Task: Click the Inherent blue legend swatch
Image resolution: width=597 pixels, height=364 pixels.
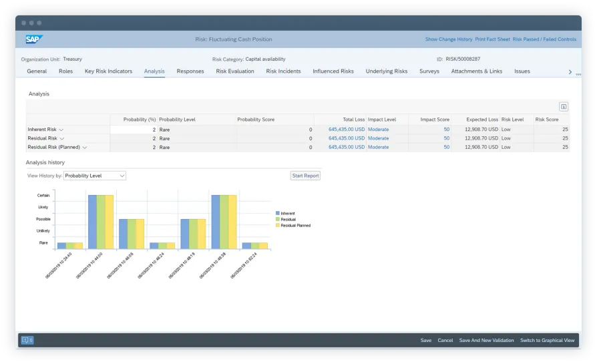Action: [277, 214]
